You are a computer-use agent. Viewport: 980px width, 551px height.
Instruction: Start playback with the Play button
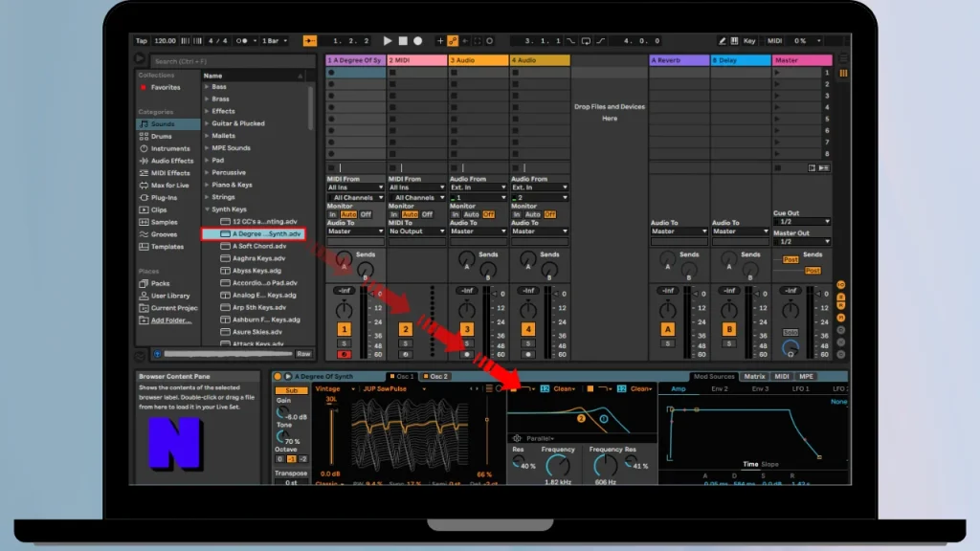tap(388, 40)
